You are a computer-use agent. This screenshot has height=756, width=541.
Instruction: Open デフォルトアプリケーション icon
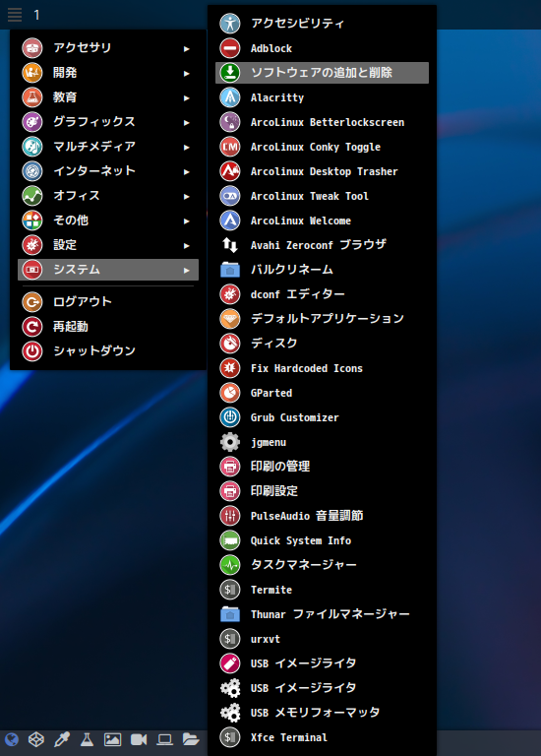[x=230, y=319]
